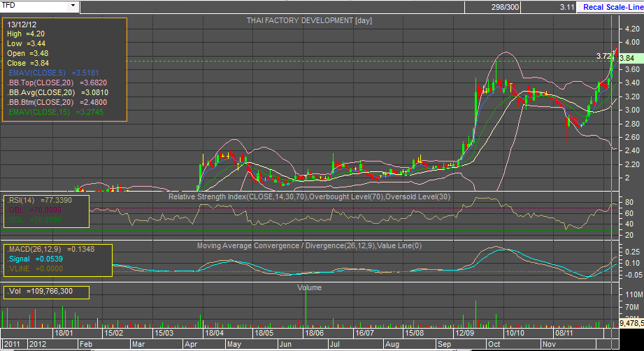Click the Moving Average Convergence / Divergence title
The image size is (644, 351).
[x=309, y=246]
